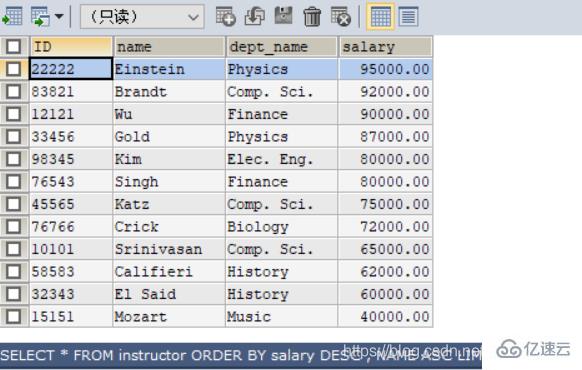The height and width of the screenshot is (370, 582).
Task: Switch to form view mode
Action: coord(408,16)
